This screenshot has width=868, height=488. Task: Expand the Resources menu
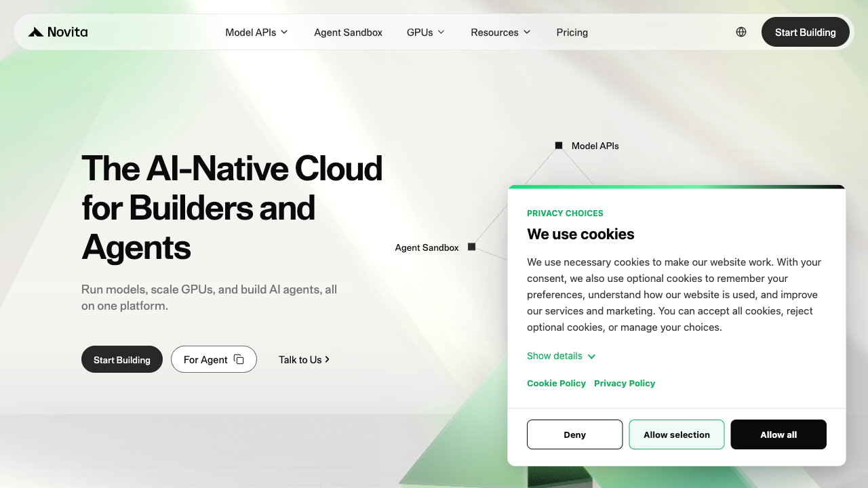(x=501, y=32)
